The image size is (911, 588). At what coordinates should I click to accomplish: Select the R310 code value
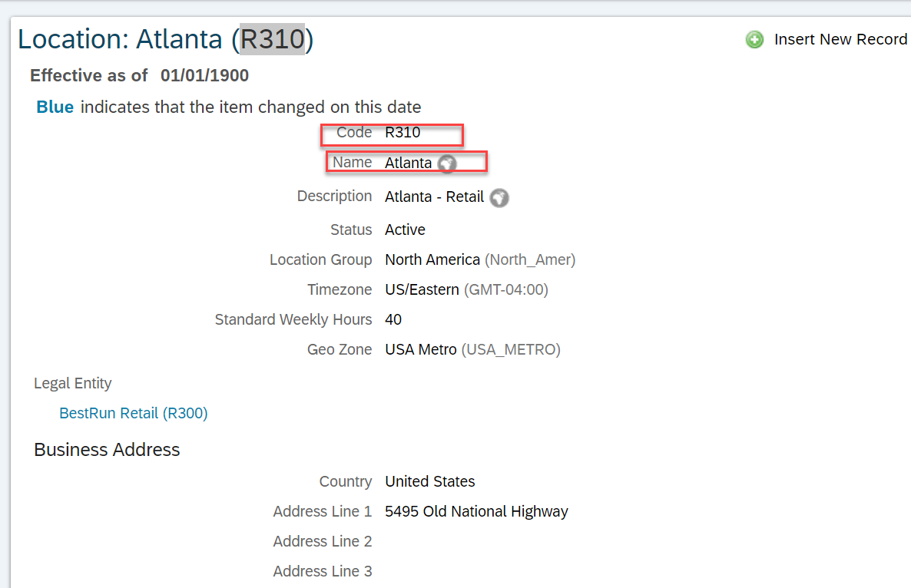(402, 132)
